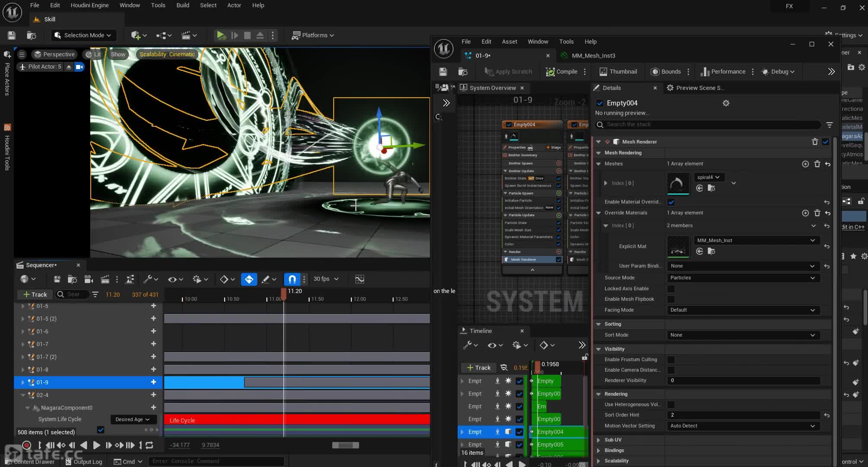
Task: Click Apply Scratch button
Action: click(x=508, y=72)
